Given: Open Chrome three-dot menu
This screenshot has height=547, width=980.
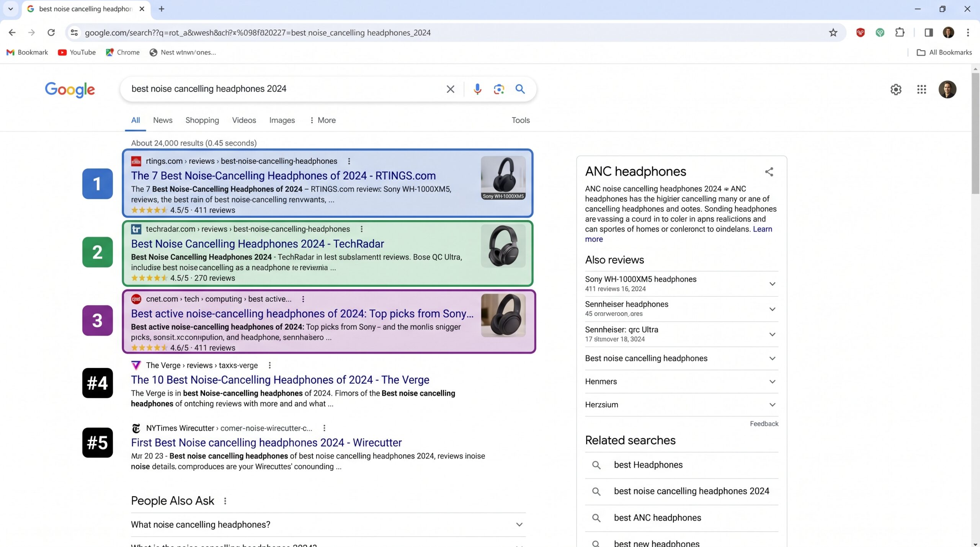Looking at the screenshot, I should coord(968,33).
